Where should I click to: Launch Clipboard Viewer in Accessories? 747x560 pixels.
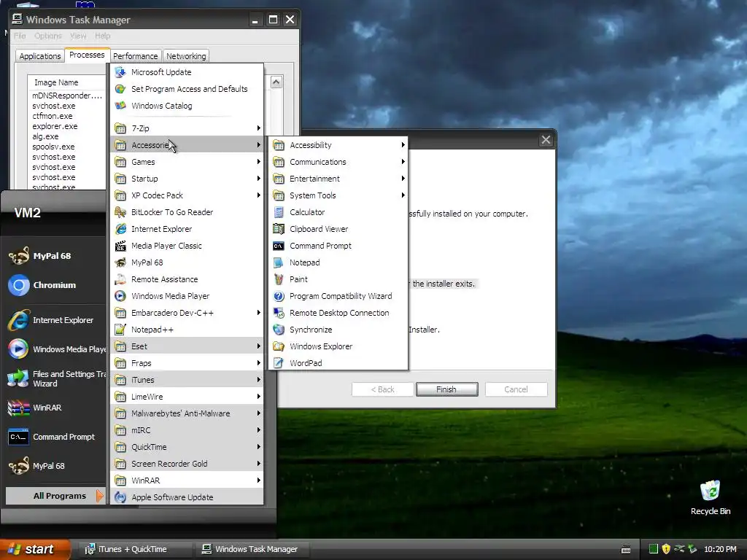(338, 229)
